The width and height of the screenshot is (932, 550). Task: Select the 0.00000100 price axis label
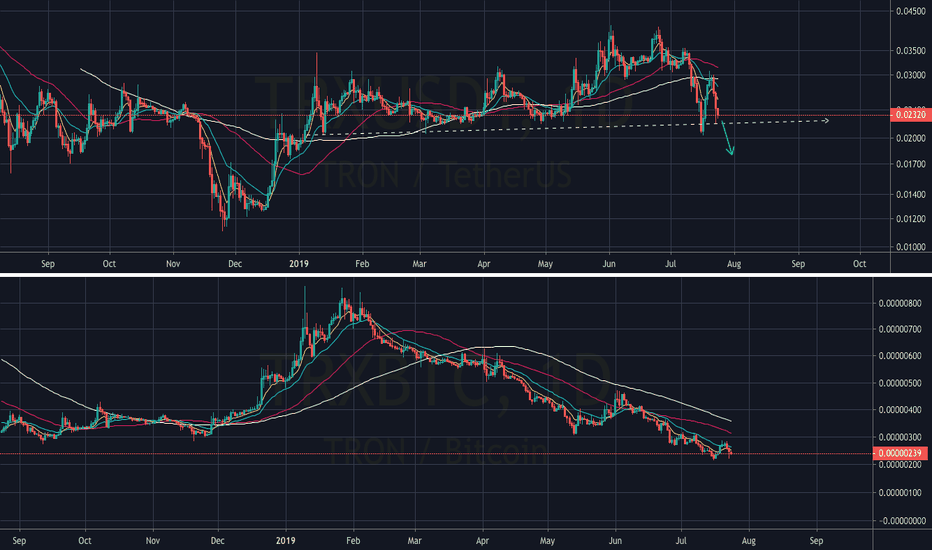pyautogui.click(x=900, y=492)
